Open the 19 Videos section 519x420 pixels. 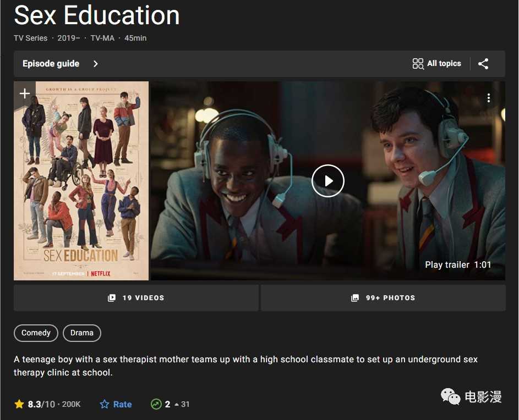coord(136,298)
